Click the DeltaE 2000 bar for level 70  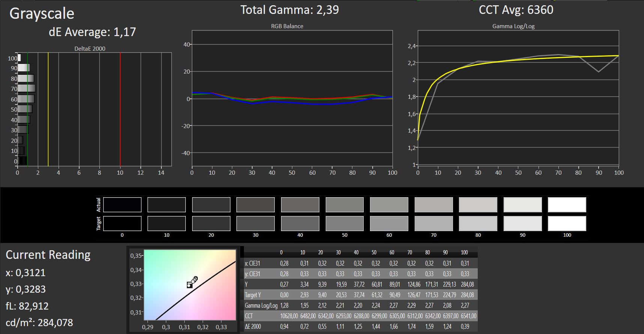(x=26, y=89)
